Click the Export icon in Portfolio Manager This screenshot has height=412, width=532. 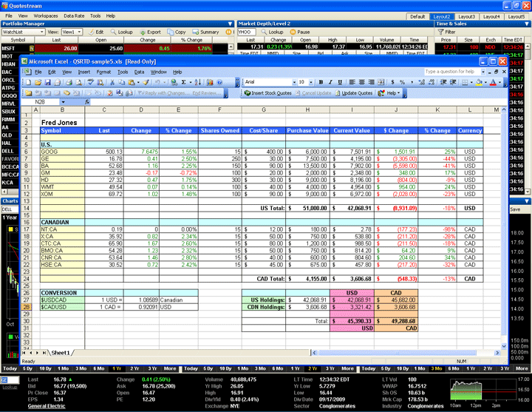tap(150, 33)
